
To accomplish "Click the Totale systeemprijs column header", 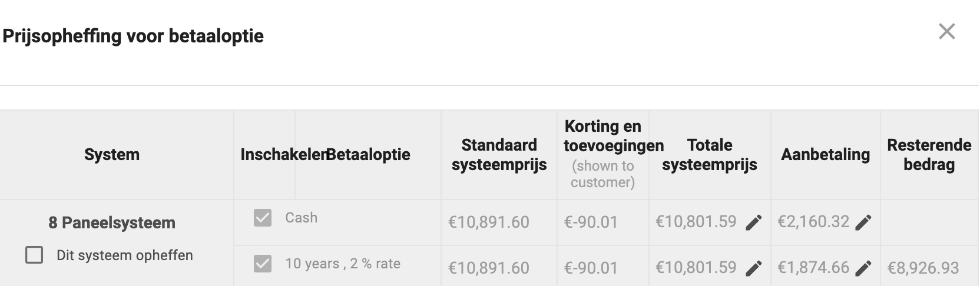I will [710, 155].
